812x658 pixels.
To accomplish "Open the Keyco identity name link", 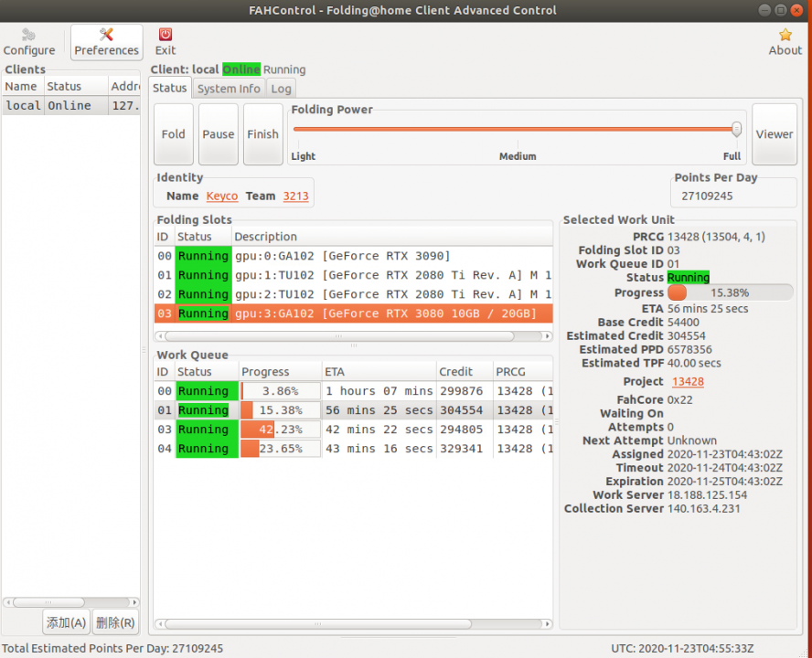I will (x=222, y=196).
